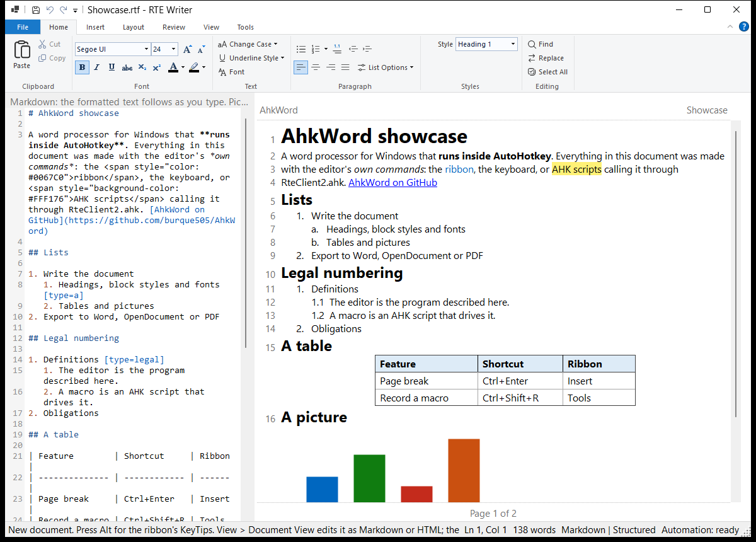
Task: Click the Replace button
Action: click(546, 58)
